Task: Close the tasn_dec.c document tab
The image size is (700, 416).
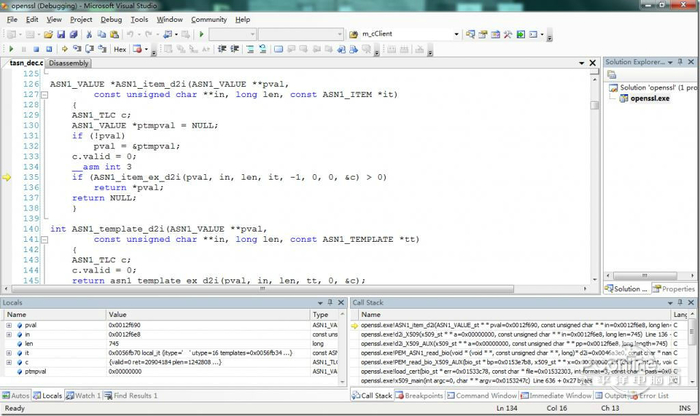Action: click(594, 64)
